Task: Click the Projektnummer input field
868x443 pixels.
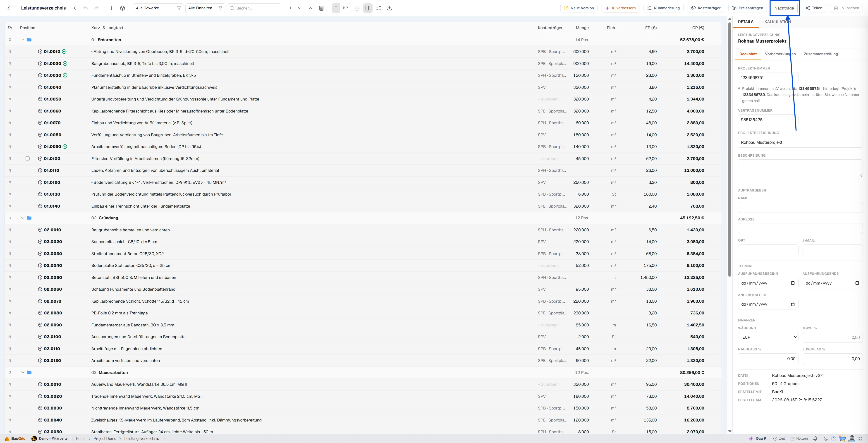Action: coord(768,77)
